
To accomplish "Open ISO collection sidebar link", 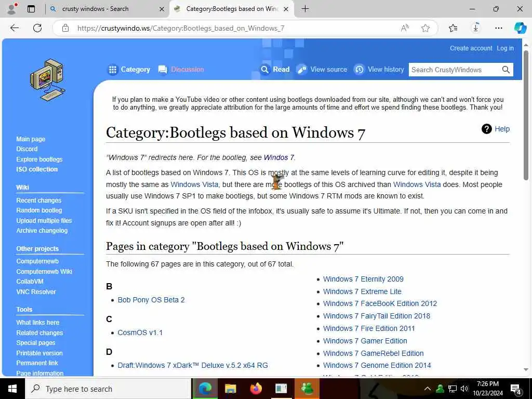I will pyautogui.click(x=37, y=169).
